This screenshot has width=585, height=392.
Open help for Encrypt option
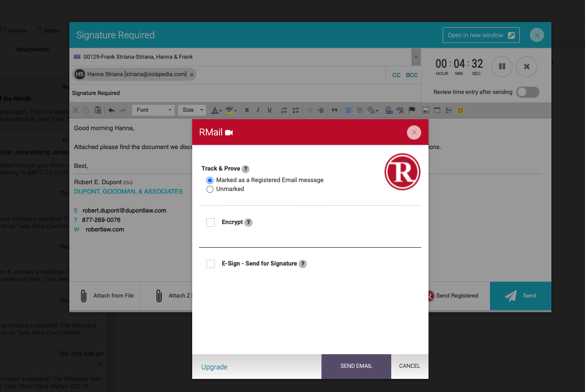click(248, 223)
